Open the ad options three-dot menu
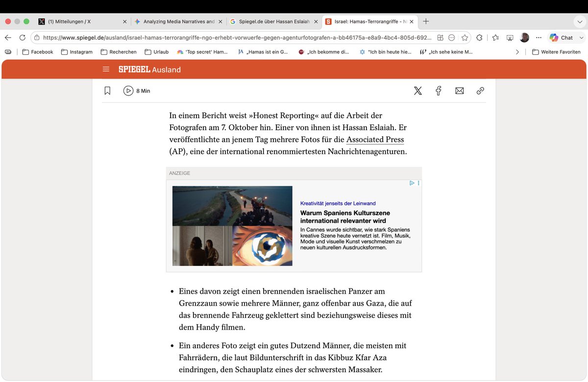Image resolution: width=588 pixels, height=382 pixels. click(x=418, y=183)
